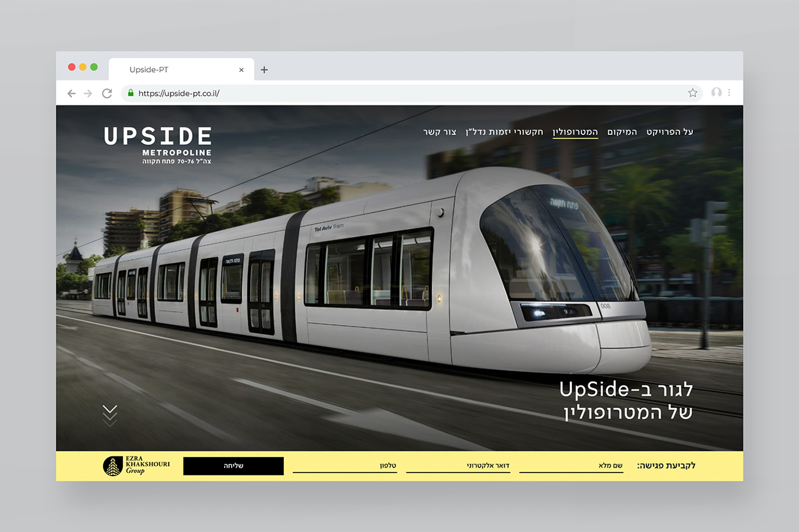Bookmark the page with the star icon
The width and height of the screenshot is (799, 532).
point(693,93)
